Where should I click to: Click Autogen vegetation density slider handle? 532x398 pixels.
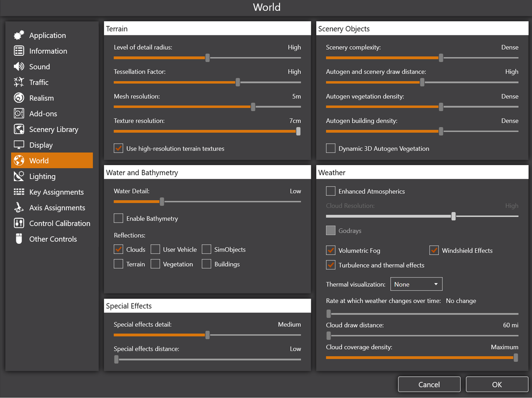point(441,106)
